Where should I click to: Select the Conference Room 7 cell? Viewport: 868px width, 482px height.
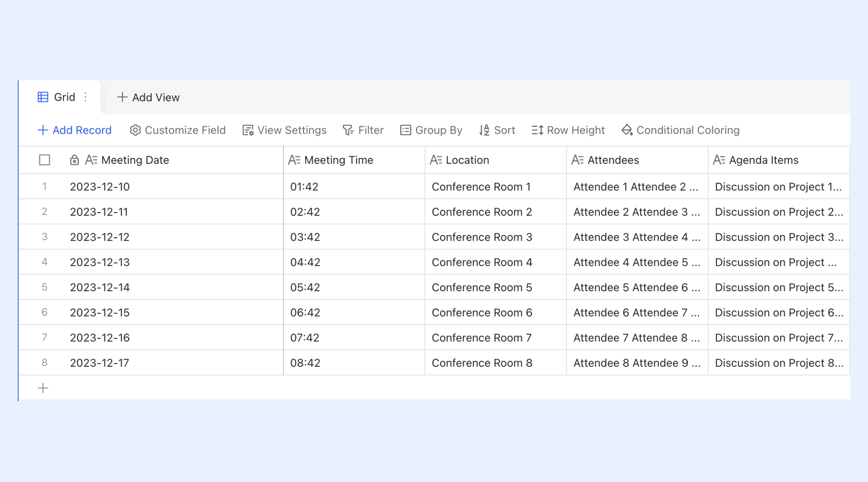pyautogui.click(x=496, y=338)
